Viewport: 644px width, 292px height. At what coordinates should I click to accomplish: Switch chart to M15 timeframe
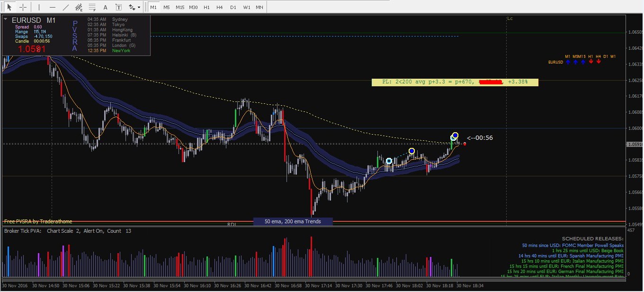tap(180, 7)
